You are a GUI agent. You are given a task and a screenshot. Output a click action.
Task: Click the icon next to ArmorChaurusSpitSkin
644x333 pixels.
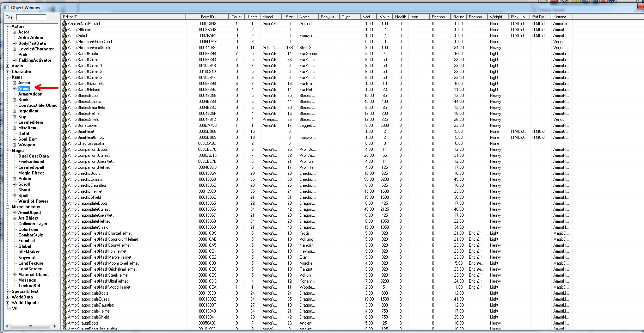pos(65,143)
